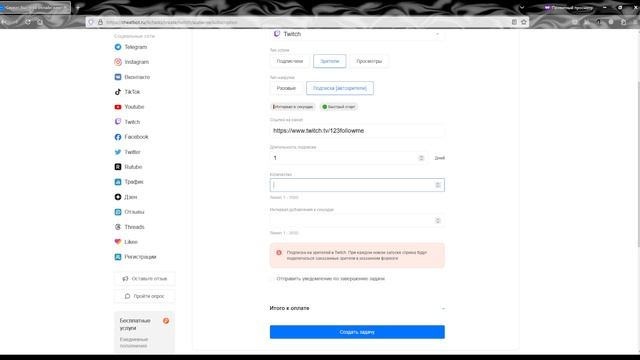640x360 pixels.
Task: Open Youtube services menu item
Action: point(134,107)
